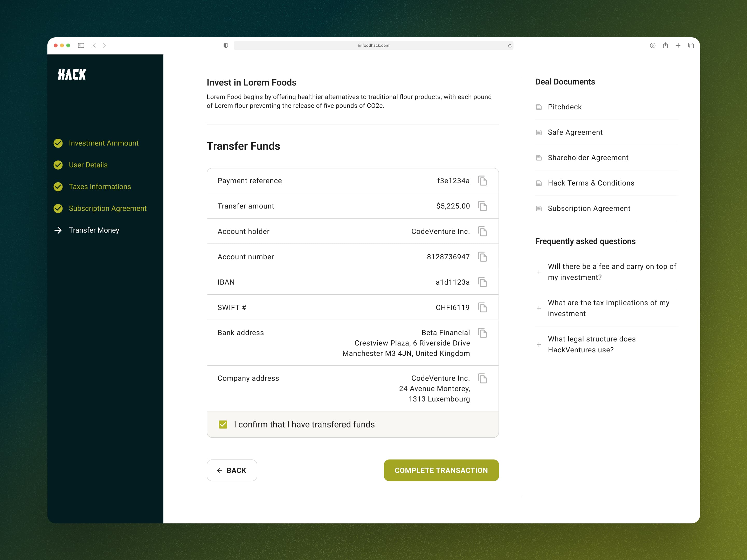
Task: Click Subscription Agreement document icon under Deal Documents
Action: 539,208
